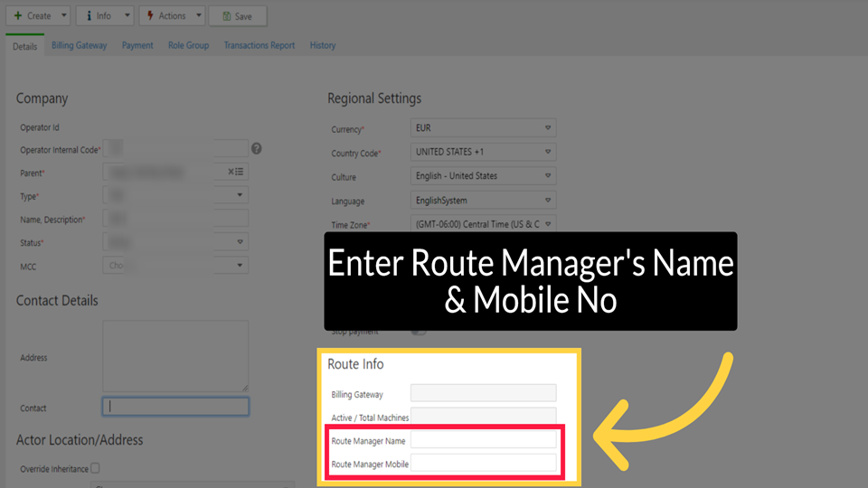868x488 pixels.
Task: Click the Route Manager Mobile field
Action: pos(484,464)
